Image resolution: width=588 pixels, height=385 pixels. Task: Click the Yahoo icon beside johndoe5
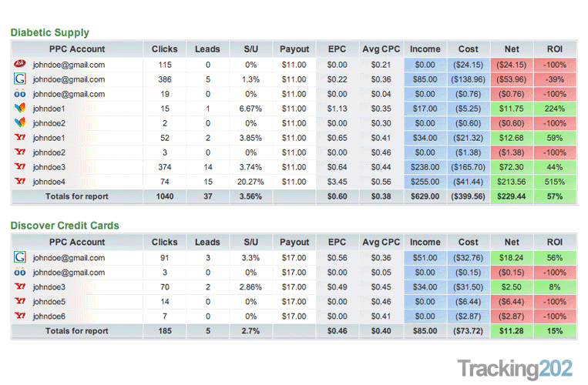[20, 302]
